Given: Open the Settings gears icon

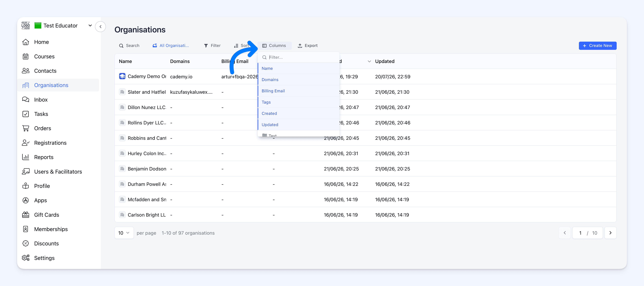Looking at the screenshot, I should pyautogui.click(x=25, y=258).
